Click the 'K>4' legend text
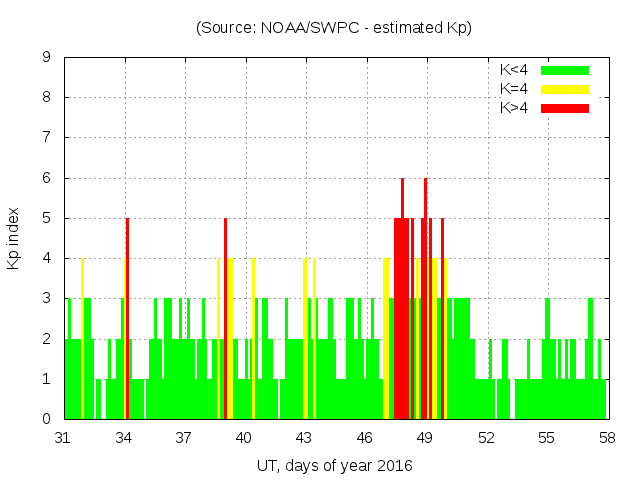The height and width of the screenshot is (480, 640). click(x=514, y=108)
